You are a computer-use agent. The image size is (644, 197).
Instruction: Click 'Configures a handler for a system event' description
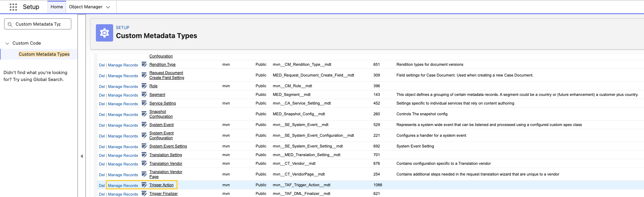click(x=431, y=136)
